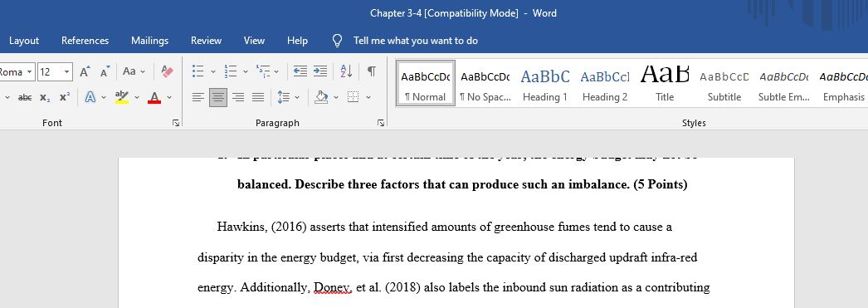Open the Help tab
The width and height of the screenshot is (868, 308).
[297, 41]
